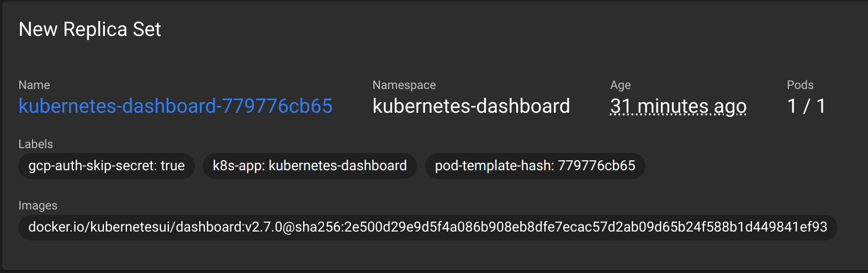This screenshot has width=868, height=273.
Task: Select the gcp-auth-skip-secret: true label chip
Action: pos(107,166)
